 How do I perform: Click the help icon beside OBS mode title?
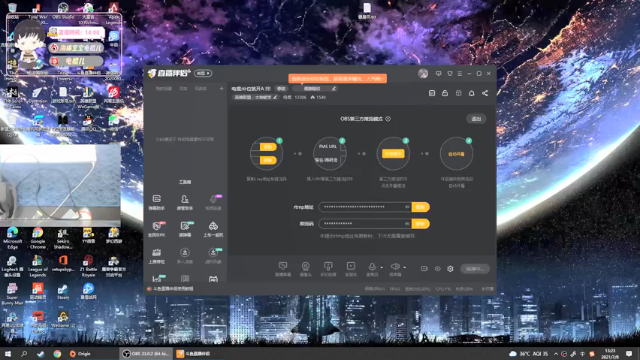pos(388,119)
